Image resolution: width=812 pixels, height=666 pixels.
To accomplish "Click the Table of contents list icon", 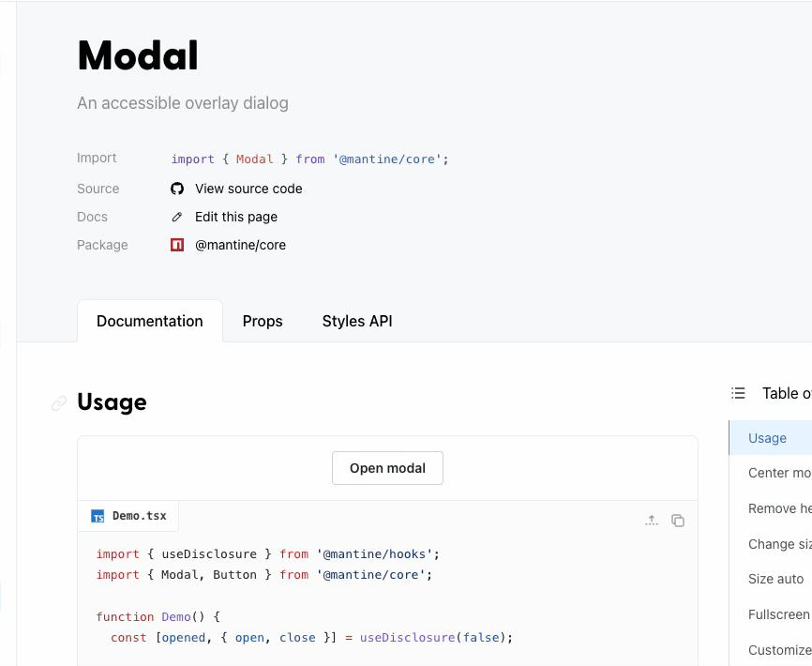I will coord(738,393).
